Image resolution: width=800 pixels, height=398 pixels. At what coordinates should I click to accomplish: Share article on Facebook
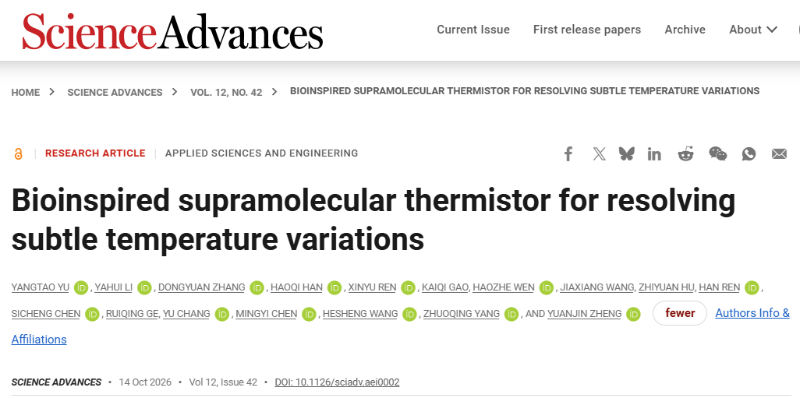click(x=568, y=154)
